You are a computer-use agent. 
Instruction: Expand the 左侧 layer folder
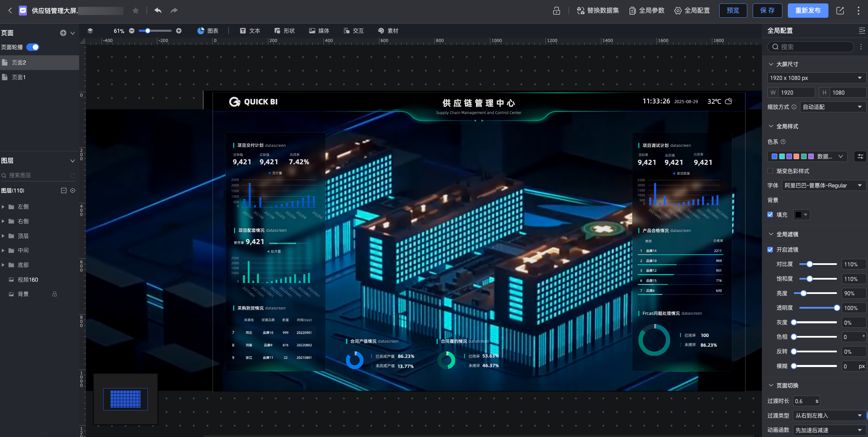tap(3, 207)
